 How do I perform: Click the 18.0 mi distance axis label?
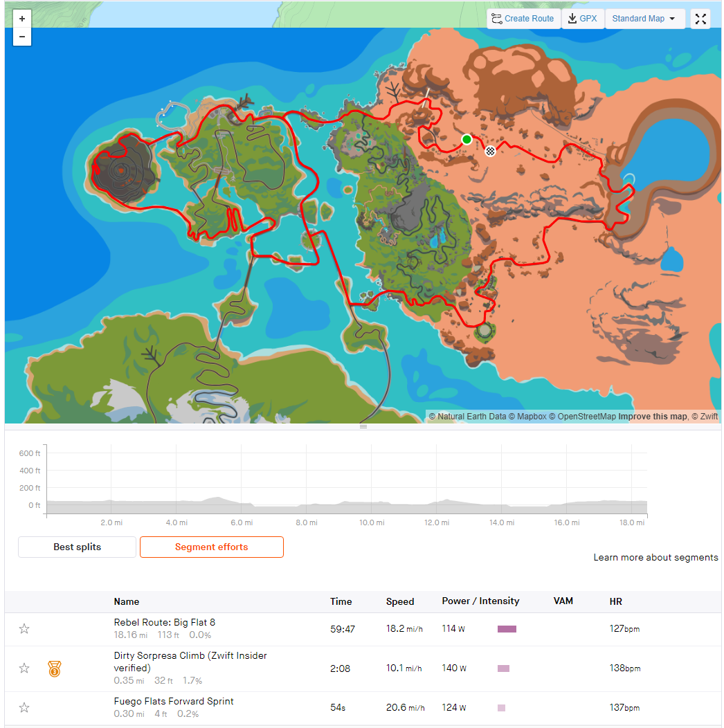tap(631, 522)
